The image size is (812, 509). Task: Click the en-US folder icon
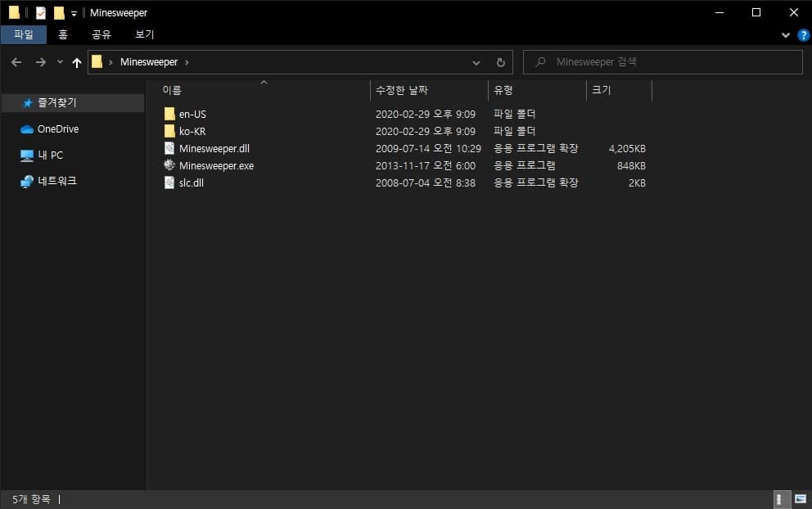[169, 114]
